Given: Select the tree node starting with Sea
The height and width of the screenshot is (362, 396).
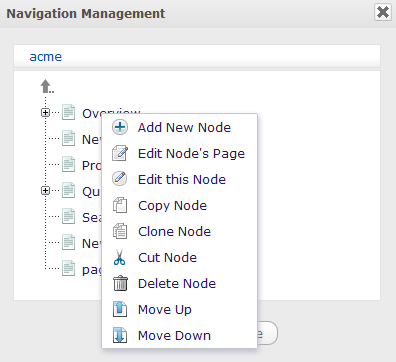Looking at the screenshot, I should pos(91,217).
